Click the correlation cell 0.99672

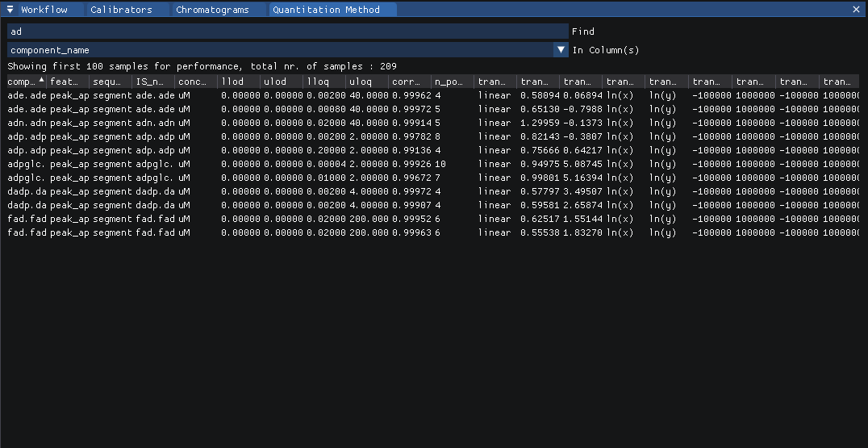click(411, 178)
